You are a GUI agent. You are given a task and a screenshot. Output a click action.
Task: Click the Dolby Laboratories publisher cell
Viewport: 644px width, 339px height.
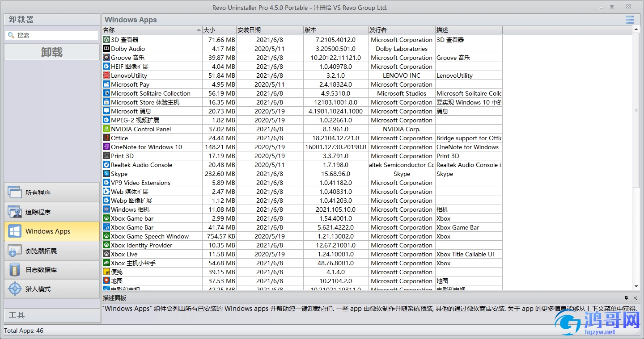coord(402,49)
